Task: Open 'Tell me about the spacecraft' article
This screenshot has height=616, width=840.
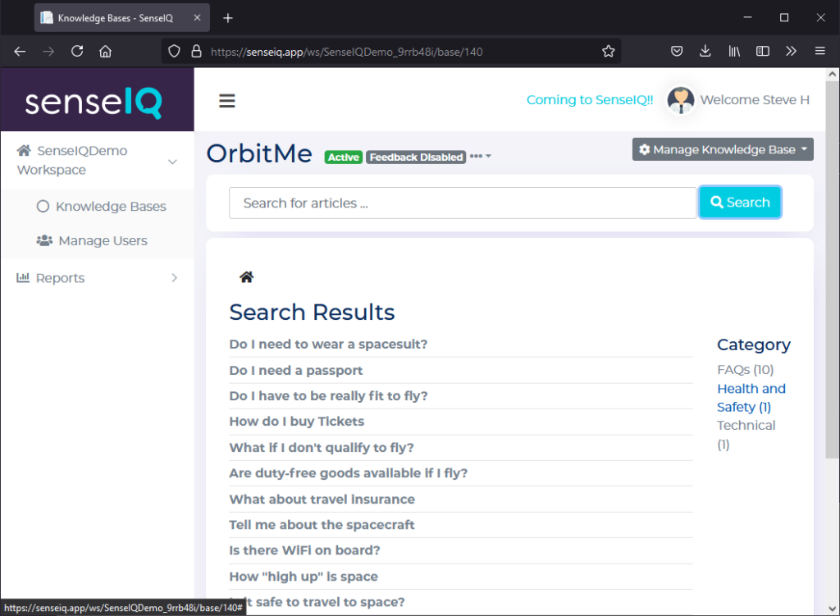Action: [x=322, y=525]
